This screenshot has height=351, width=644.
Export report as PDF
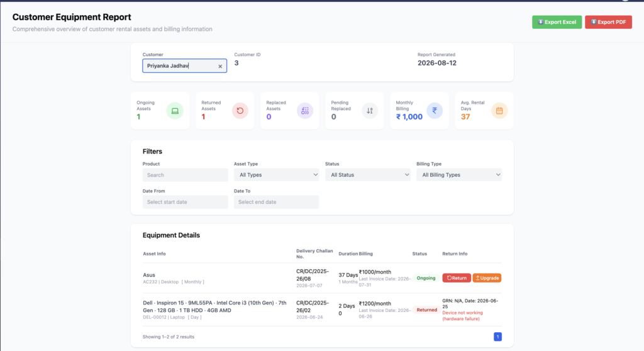pyautogui.click(x=608, y=22)
